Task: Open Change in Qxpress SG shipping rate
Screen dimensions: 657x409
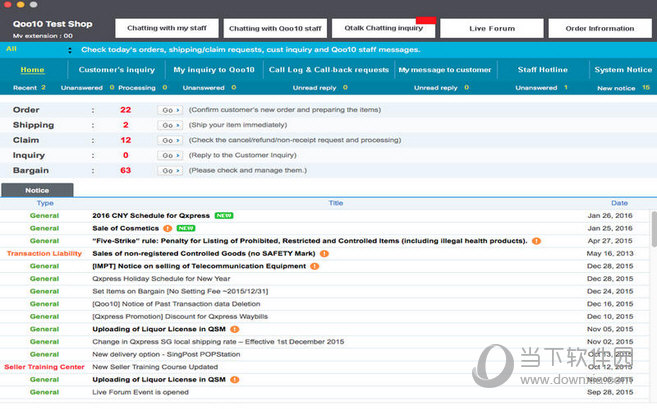Action: [x=218, y=342]
